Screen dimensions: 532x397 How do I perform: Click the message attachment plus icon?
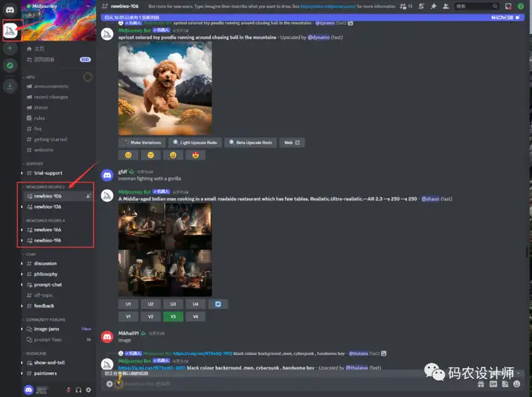[x=109, y=384]
